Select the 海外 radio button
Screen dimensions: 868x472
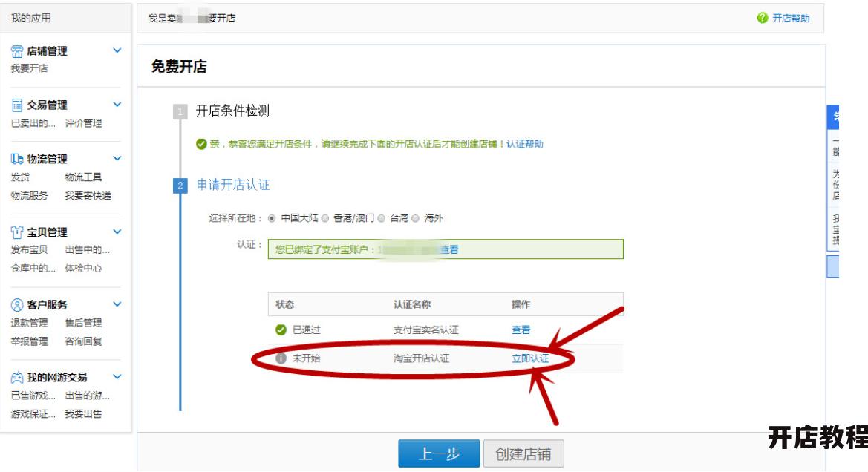[415, 219]
